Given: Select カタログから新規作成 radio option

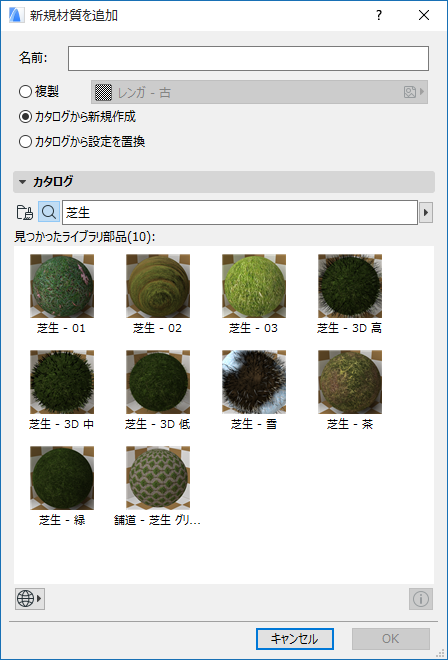Looking at the screenshot, I should click(25, 117).
